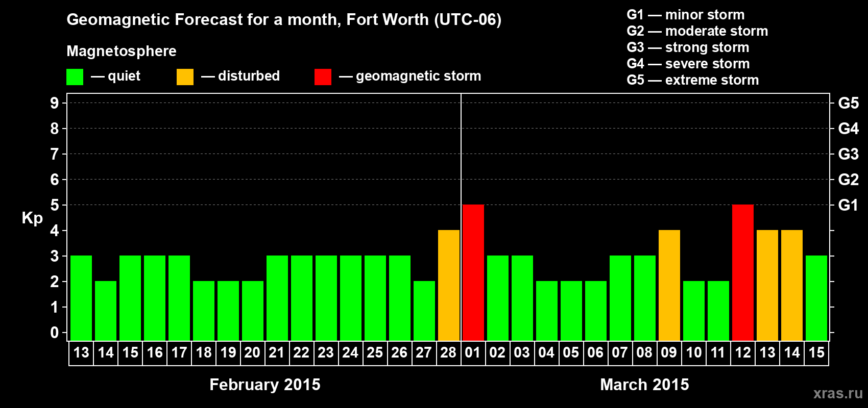868x408 pixels.
Task: Select the red storm bar for March 12
Action: click(x=743, y=273)
